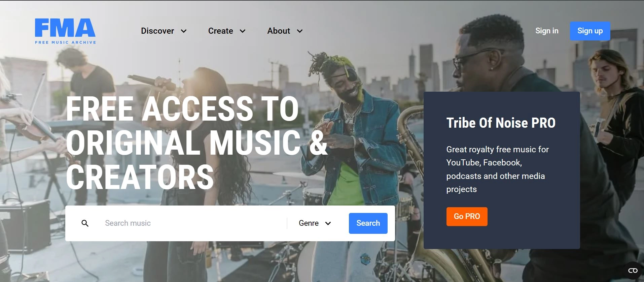Image resolution: width=644 pixels, height=282 pixels.
Task: Click the chevron arrow beside About
Action: [x=300, y=31]
